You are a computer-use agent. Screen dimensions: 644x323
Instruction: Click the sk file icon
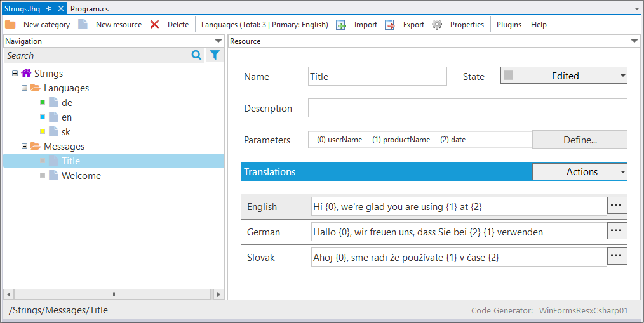pos(53,131)
